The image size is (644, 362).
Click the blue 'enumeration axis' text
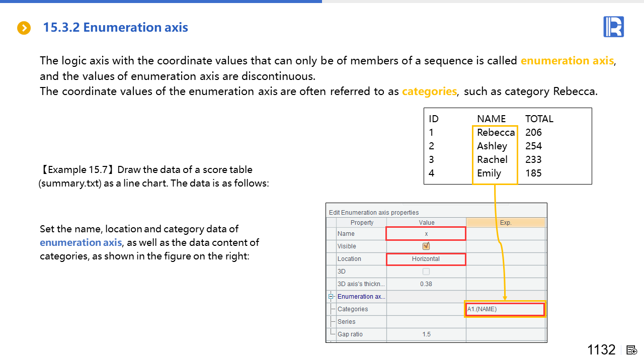80,242
